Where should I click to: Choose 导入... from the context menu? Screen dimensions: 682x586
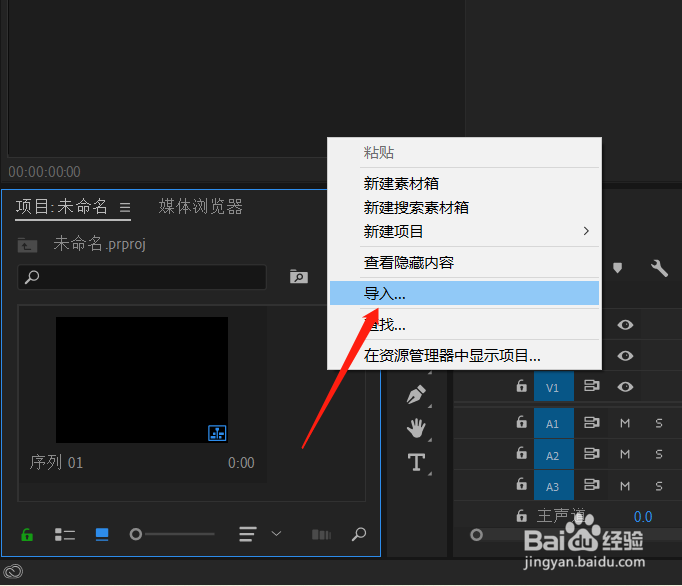click(464, 293)
